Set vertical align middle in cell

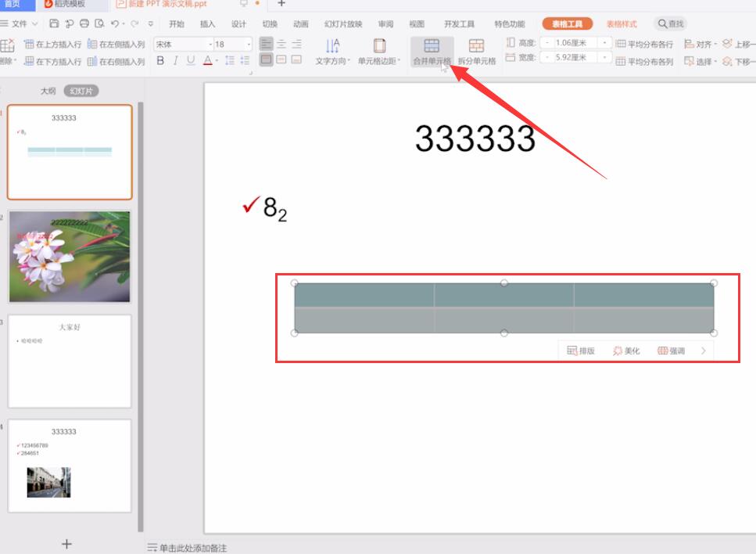[281, 59]
